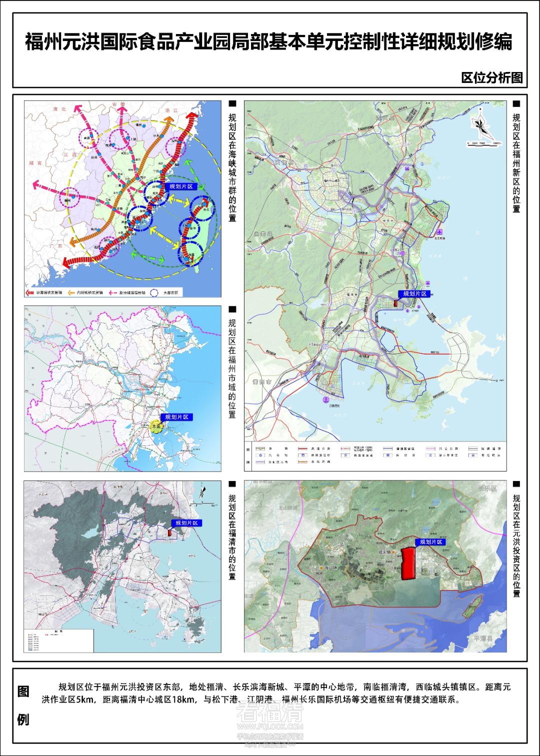Click the WWW.FQLOOK.COM watermark link
Screen dimensions: 540x756
[x=269, y=726]
